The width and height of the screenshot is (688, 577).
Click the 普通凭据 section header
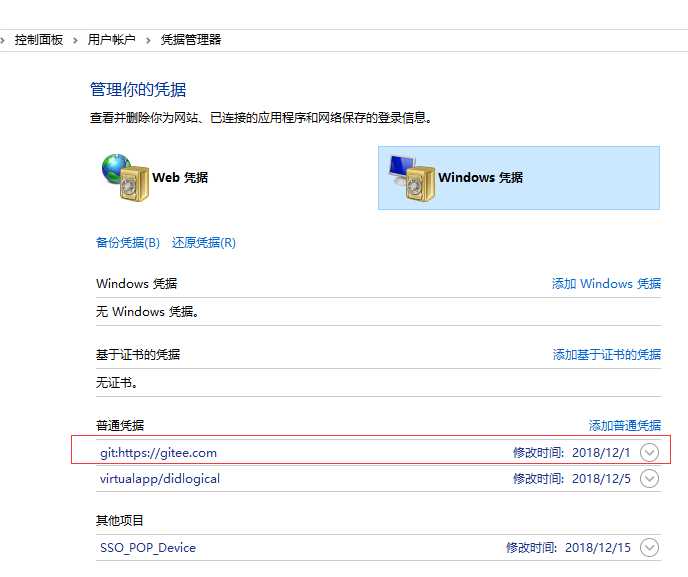120,425
